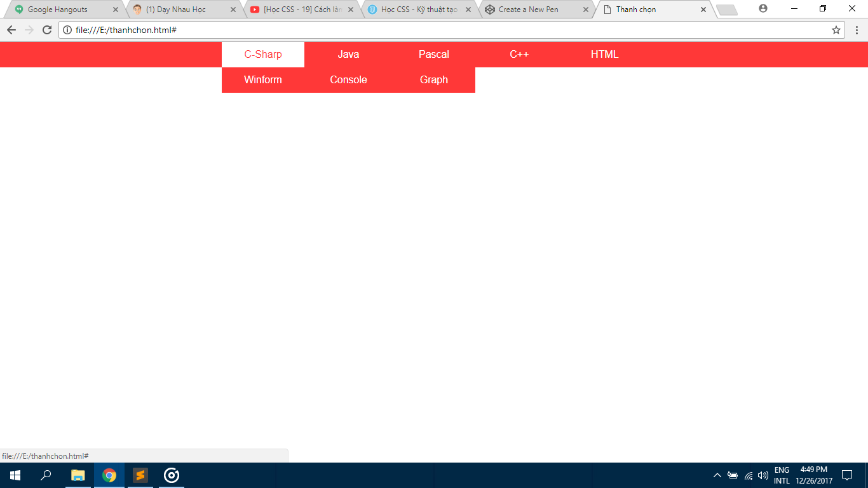Bookmark this page with the star icon

(836, 30)
